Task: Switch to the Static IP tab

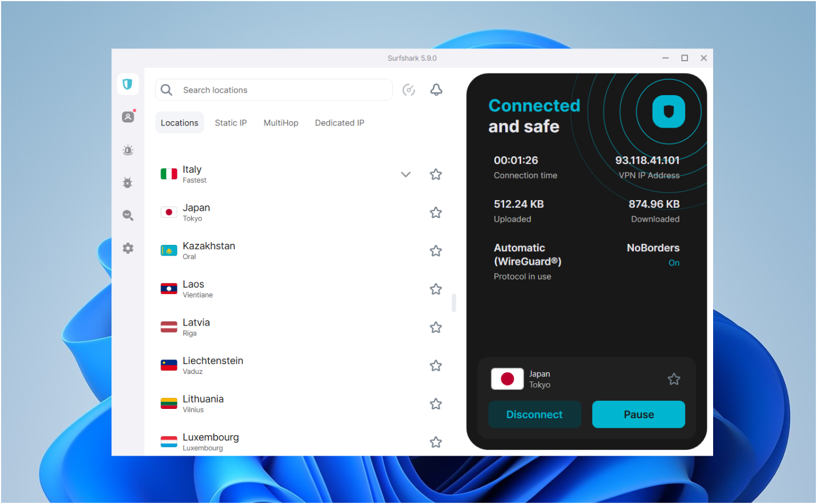Action: (231, 123)
